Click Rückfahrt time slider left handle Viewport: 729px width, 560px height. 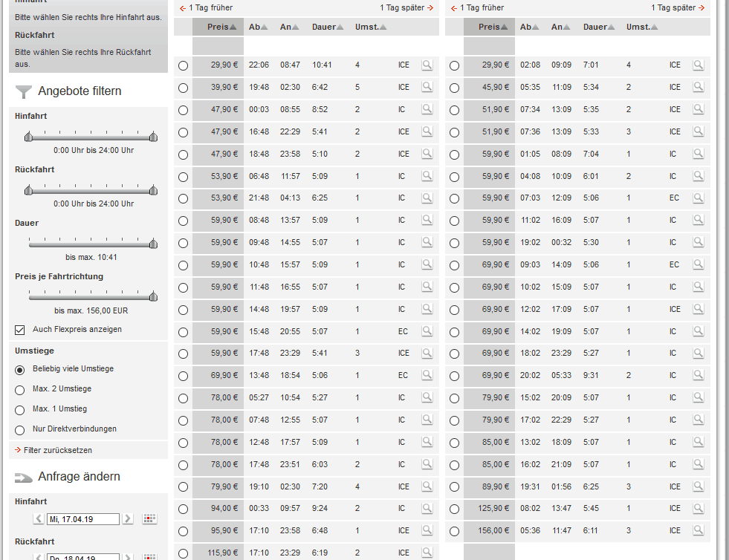click(x=29, y=190)
